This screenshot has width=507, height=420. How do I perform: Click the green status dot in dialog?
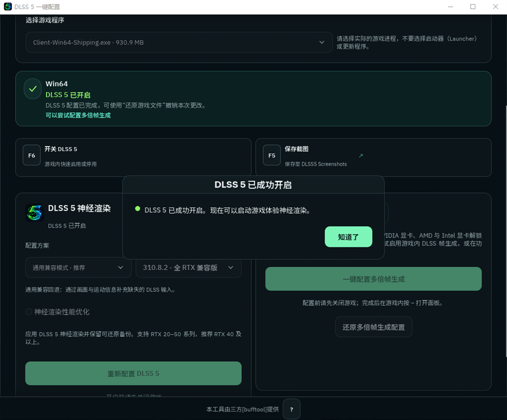pos(138,209)
